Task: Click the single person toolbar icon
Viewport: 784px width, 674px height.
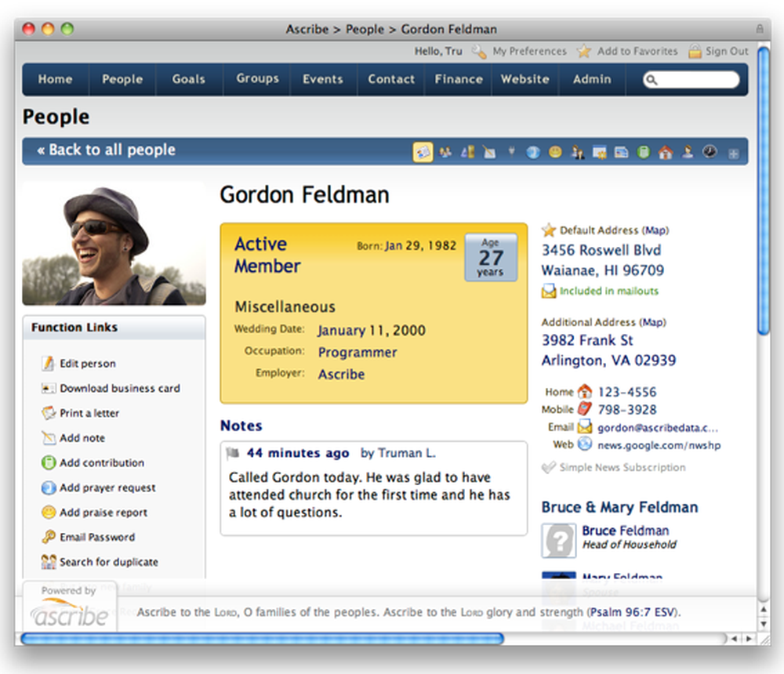Action: 688,151
